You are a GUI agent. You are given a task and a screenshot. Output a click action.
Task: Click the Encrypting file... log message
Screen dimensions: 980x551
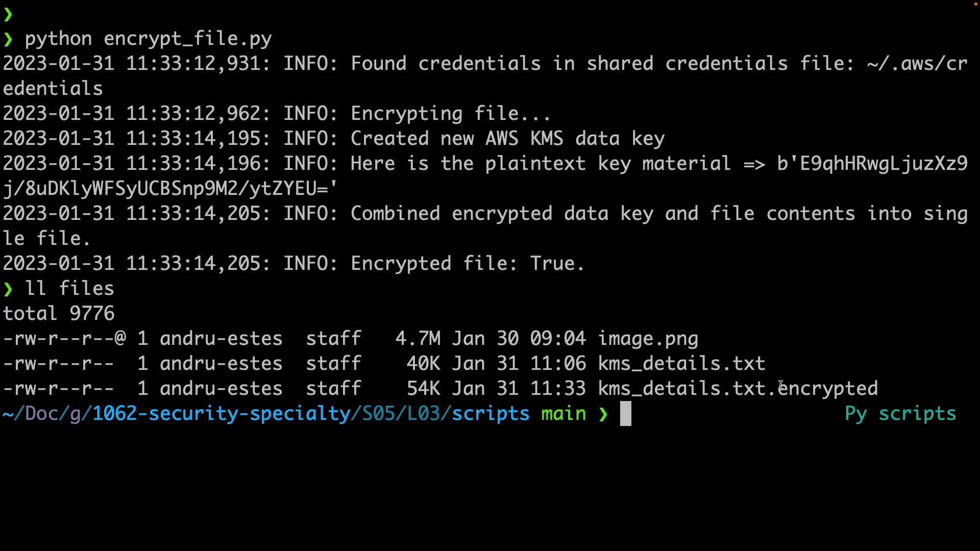[x=450, y=114]
